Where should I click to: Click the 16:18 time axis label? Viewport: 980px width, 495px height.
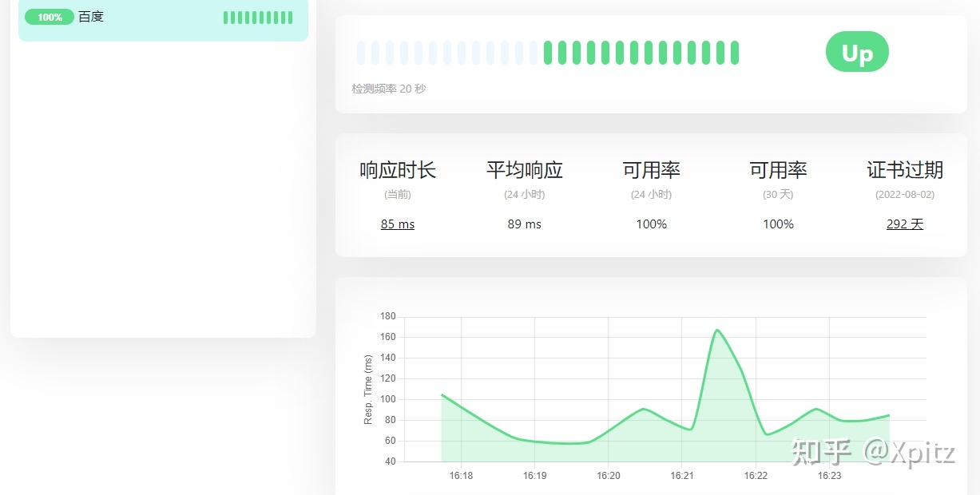461,476
